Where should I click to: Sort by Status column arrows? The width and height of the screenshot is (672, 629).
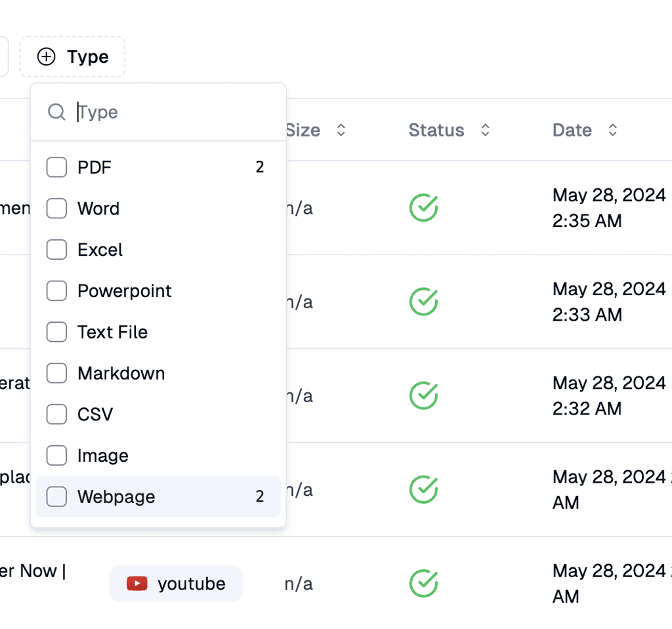click(485, 130)
